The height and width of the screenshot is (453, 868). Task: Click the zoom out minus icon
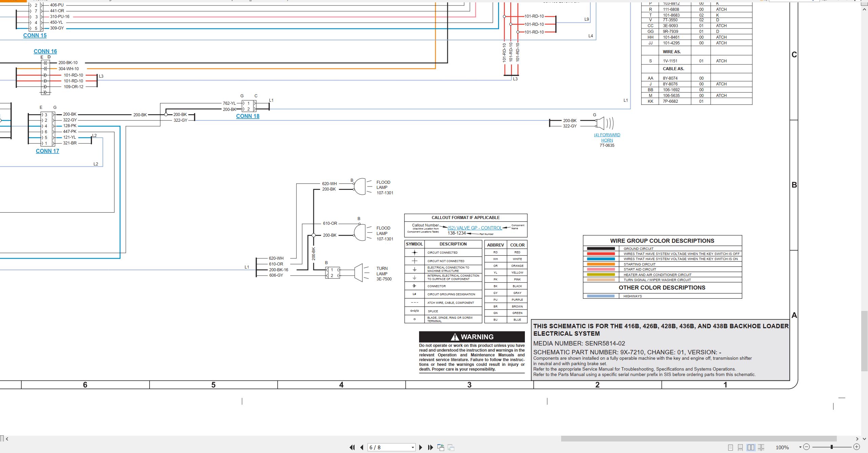807,447
